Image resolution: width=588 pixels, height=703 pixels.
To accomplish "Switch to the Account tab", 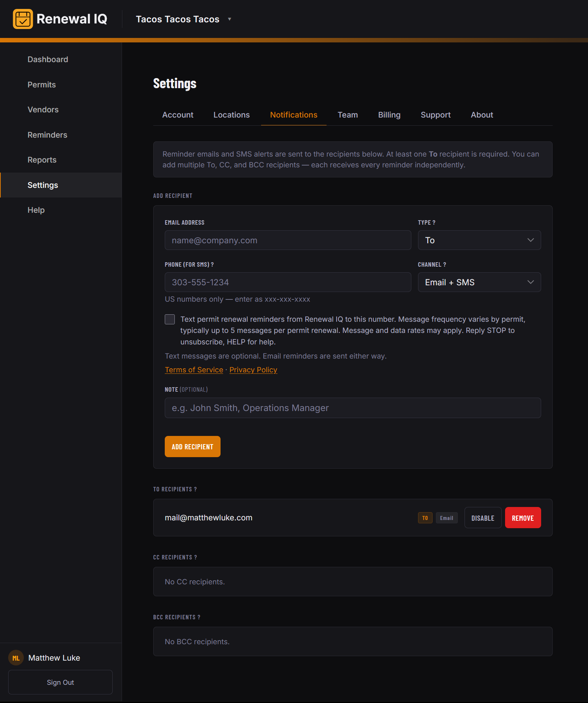I will click(x=178, y=115).
